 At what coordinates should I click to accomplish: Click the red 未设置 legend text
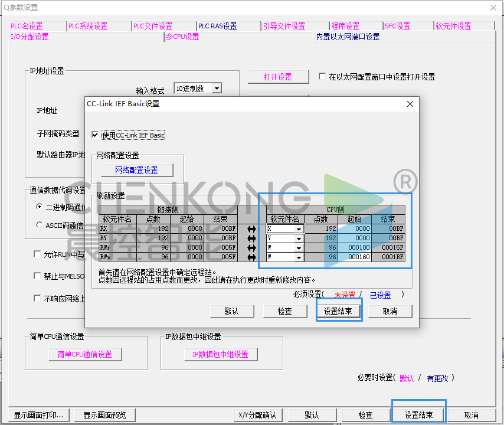point(345,295)
